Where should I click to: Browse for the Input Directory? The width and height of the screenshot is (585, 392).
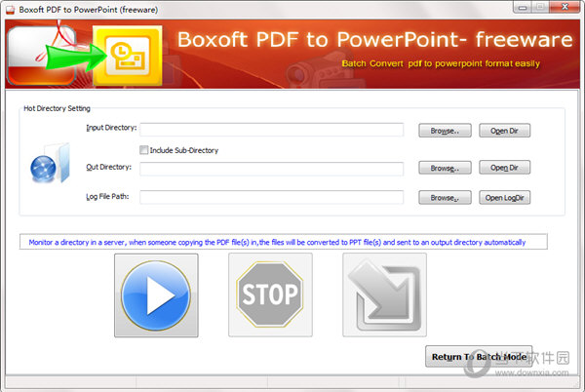[x=445, y=131]
